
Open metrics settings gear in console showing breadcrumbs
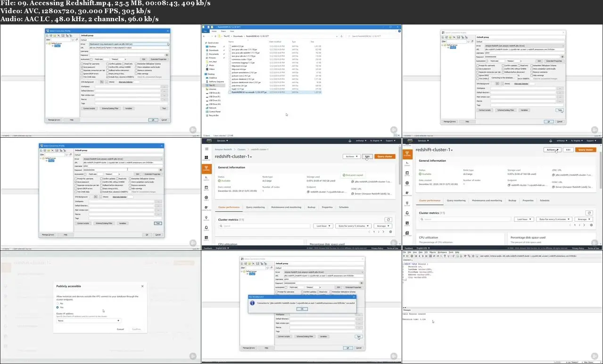pos(391,232)
